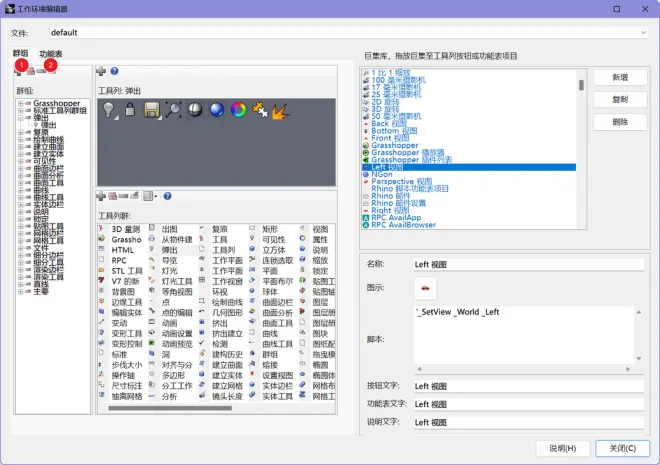660x465 pixels.
Task: Click the floppy disk save icon in the toolbar preview
Action: 152,110
